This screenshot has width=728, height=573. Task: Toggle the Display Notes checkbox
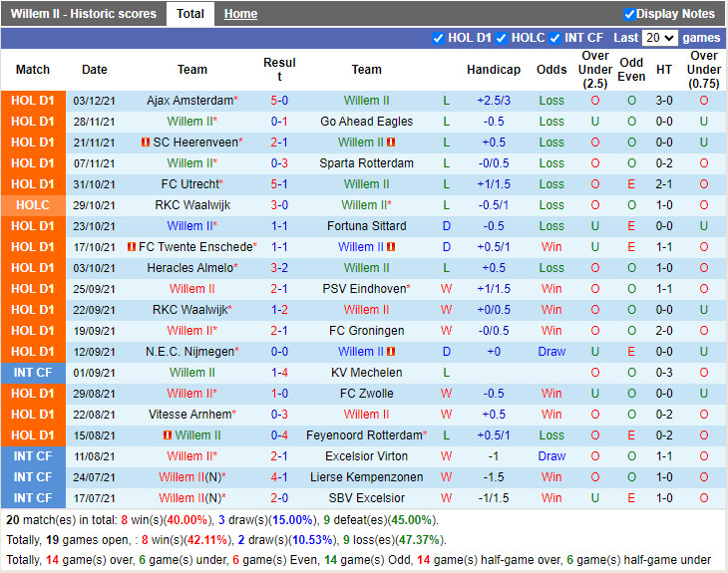[x=629, y=14]
